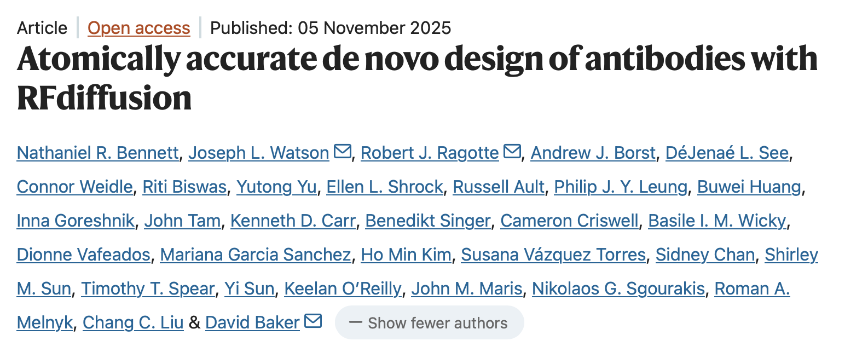
Task: Open the Open access link
Action: 139,28
